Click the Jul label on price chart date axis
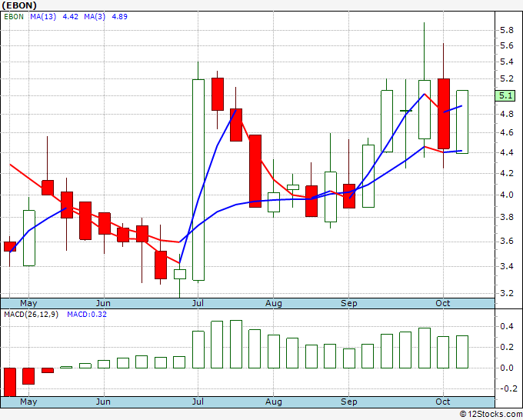This screenshot has height=420, width=523. coord(198,303)
